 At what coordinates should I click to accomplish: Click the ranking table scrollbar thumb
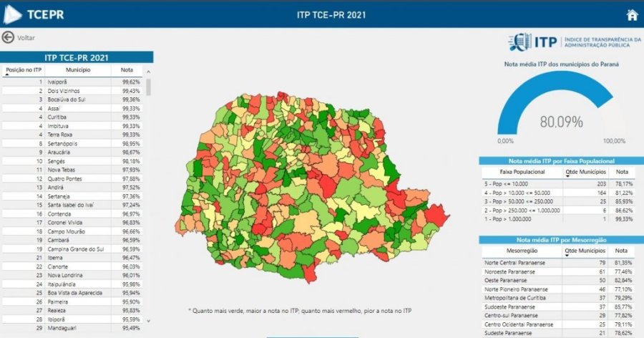coord(148,87)
